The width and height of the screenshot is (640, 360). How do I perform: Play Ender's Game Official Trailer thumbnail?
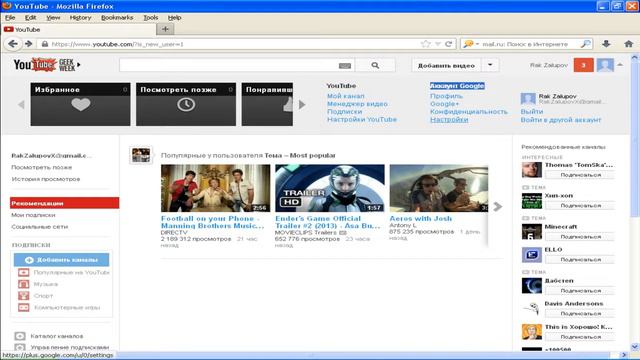tap(330, 188)
